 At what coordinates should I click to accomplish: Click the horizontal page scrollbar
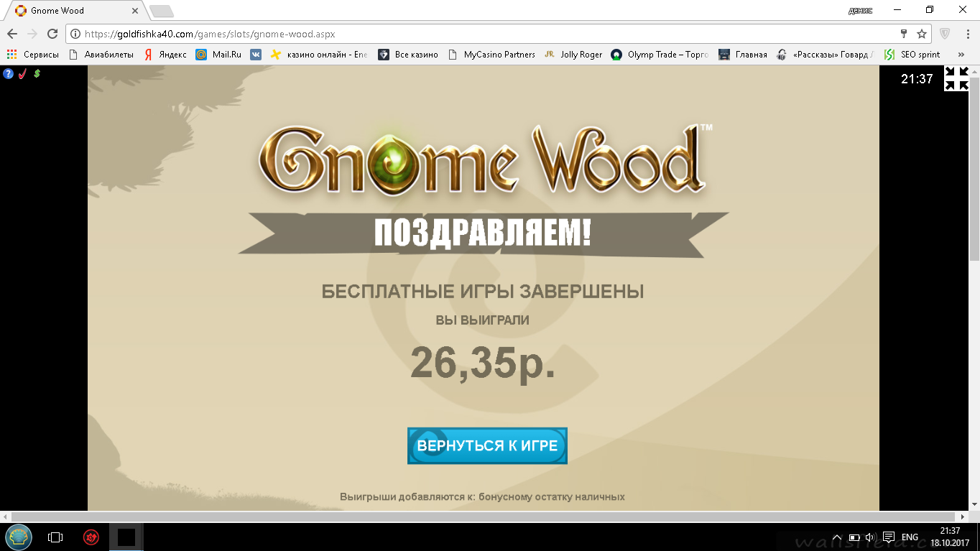tap(484, 517)
